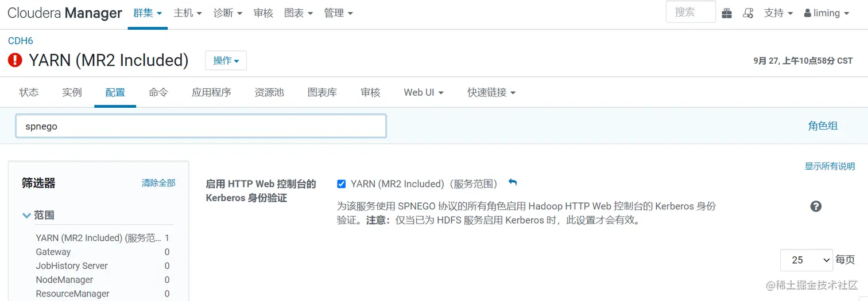
Task: Open the 图表 dropdown menu
Action: (299, 13)
